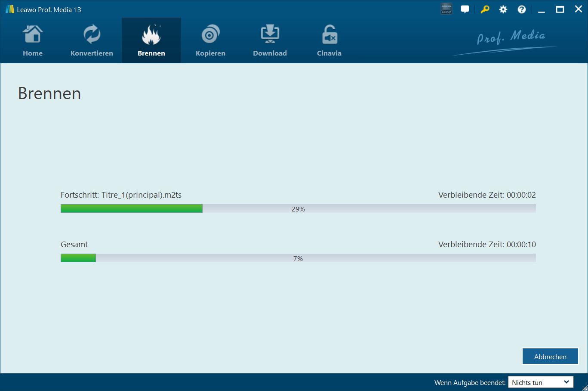
Task: Click the Brennen page heading
Action: [x=49, y=93]
